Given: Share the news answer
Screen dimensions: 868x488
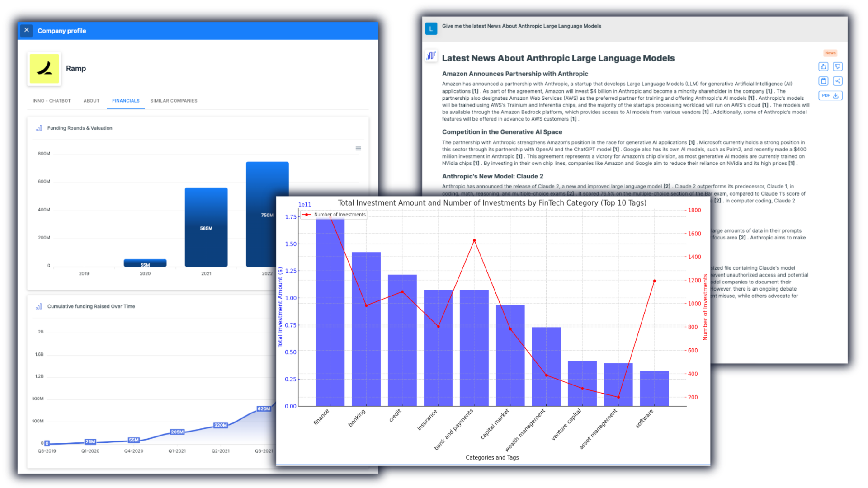Looking at the screenshot, I should tap(838, 81).
